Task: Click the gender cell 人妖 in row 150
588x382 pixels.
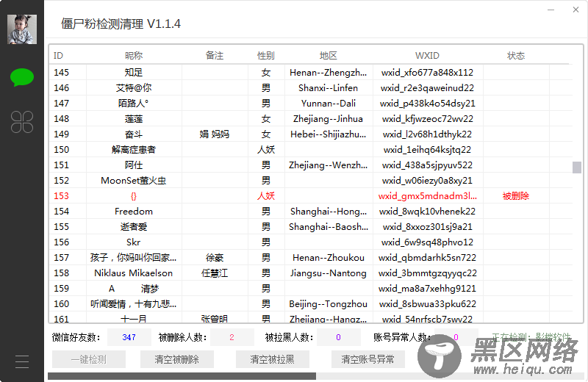Action: [x=266, y=150]
